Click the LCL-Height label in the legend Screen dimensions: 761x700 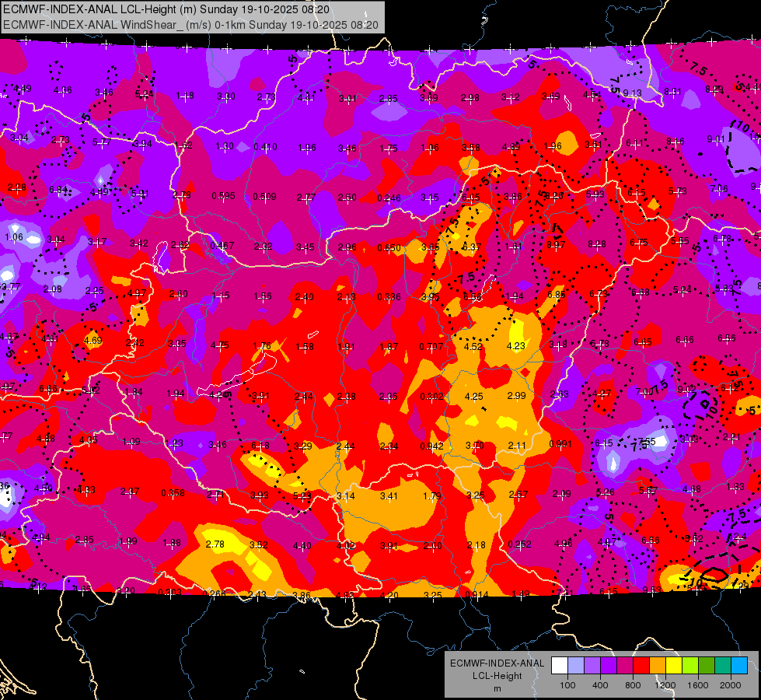497,676
